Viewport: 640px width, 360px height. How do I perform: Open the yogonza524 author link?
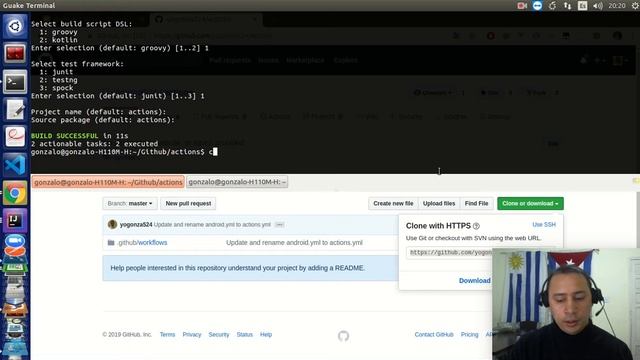point(136,224)
